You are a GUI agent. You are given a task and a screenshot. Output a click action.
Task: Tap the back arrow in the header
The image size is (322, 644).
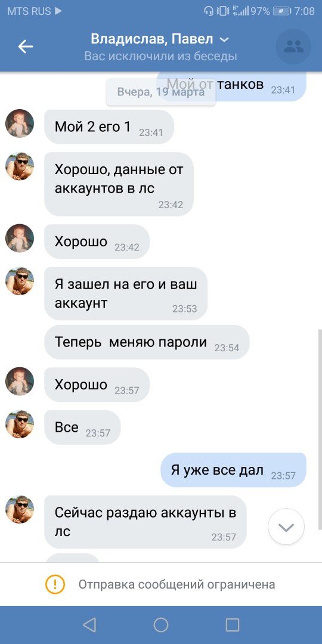click(26, 47)
